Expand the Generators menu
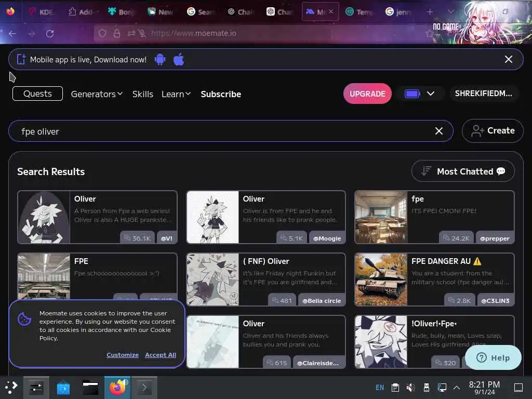The image size is (532, 399). tap(97, 94)
